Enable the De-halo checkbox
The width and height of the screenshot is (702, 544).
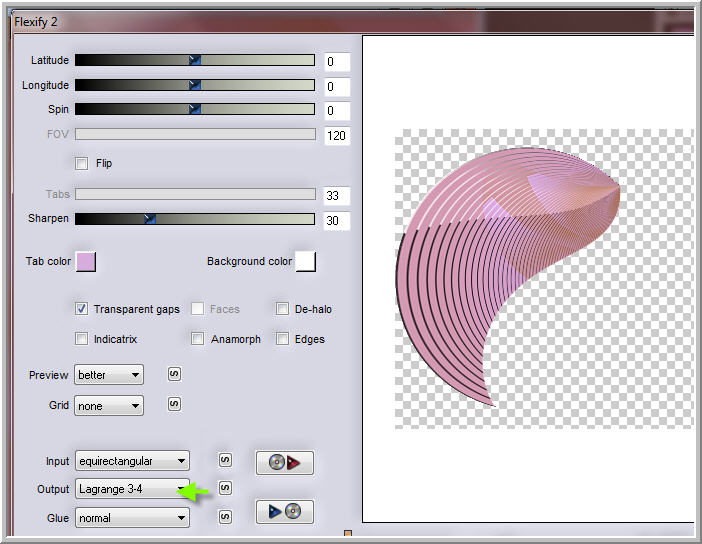coord(283,309)
